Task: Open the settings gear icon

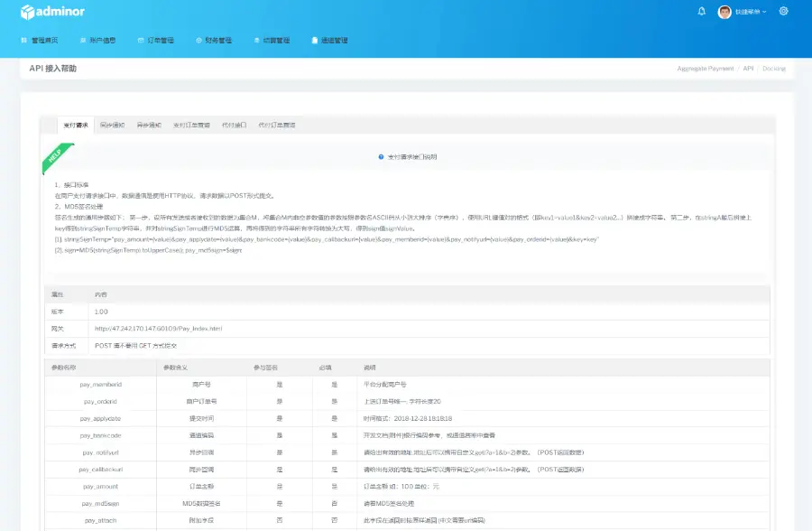Action: point(783,12)
